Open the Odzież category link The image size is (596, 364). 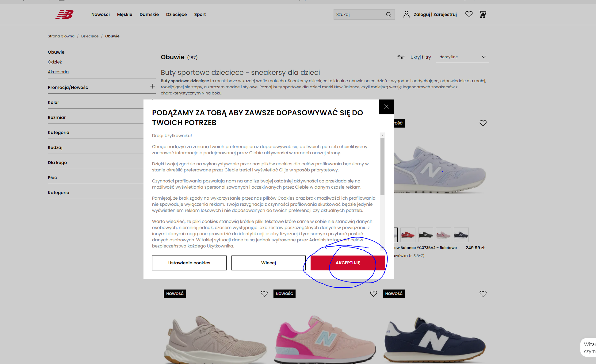(x=55, y=62)
